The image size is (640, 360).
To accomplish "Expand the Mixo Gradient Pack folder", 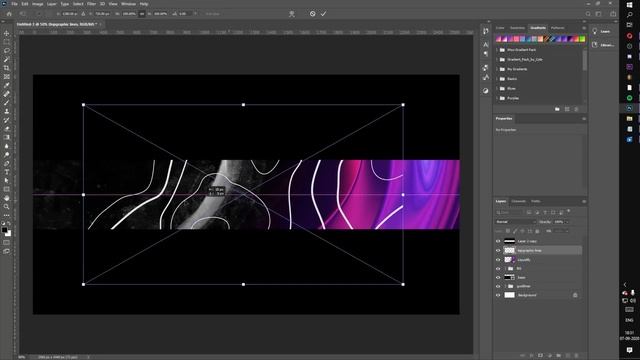I will tap(497, 50).
